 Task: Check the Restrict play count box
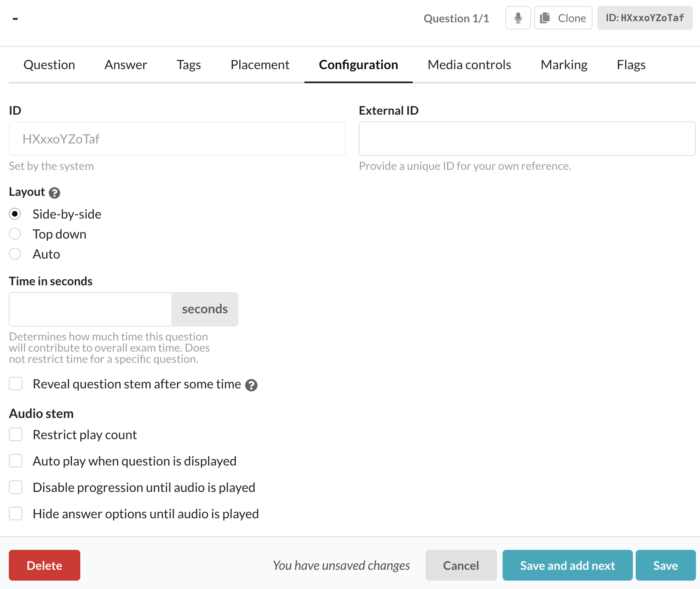tap(16, 435)
